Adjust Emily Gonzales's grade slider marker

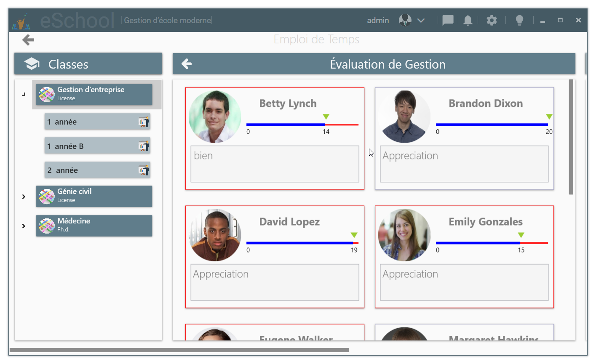tap(521, 235)
